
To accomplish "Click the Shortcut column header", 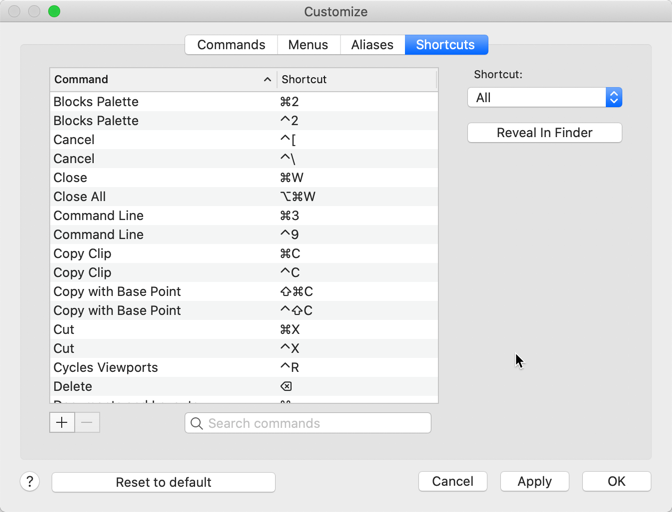I will tap(357, 79).
